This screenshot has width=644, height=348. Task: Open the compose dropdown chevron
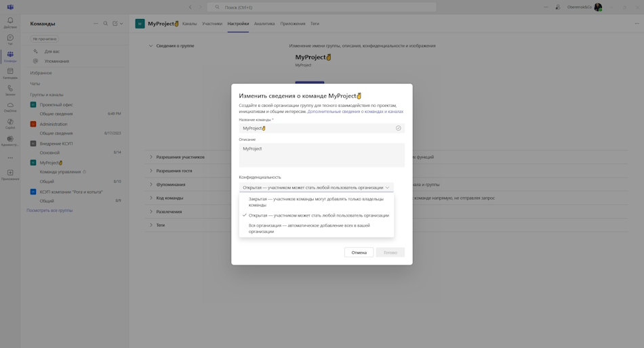tap(121, 24)
